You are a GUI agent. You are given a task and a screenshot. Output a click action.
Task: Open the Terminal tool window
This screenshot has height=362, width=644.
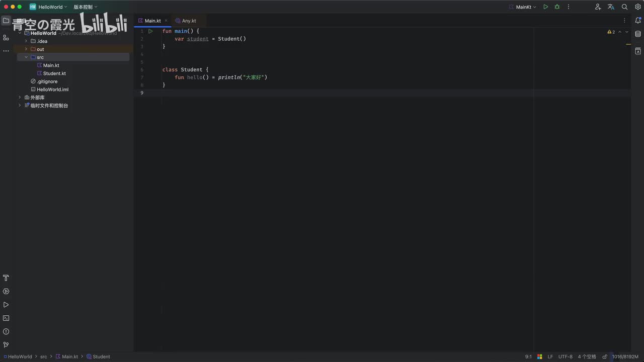click(x=6, y=318)
